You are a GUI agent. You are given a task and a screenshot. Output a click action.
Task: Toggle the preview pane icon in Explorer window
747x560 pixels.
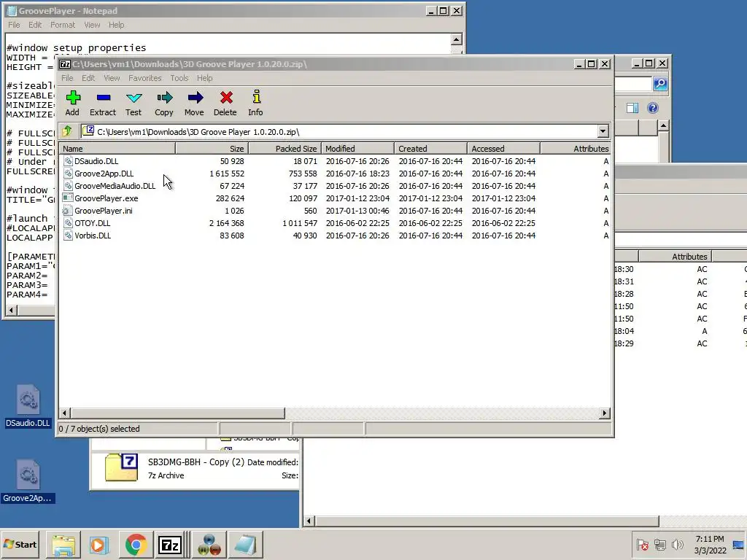click(x=632, y=108)
